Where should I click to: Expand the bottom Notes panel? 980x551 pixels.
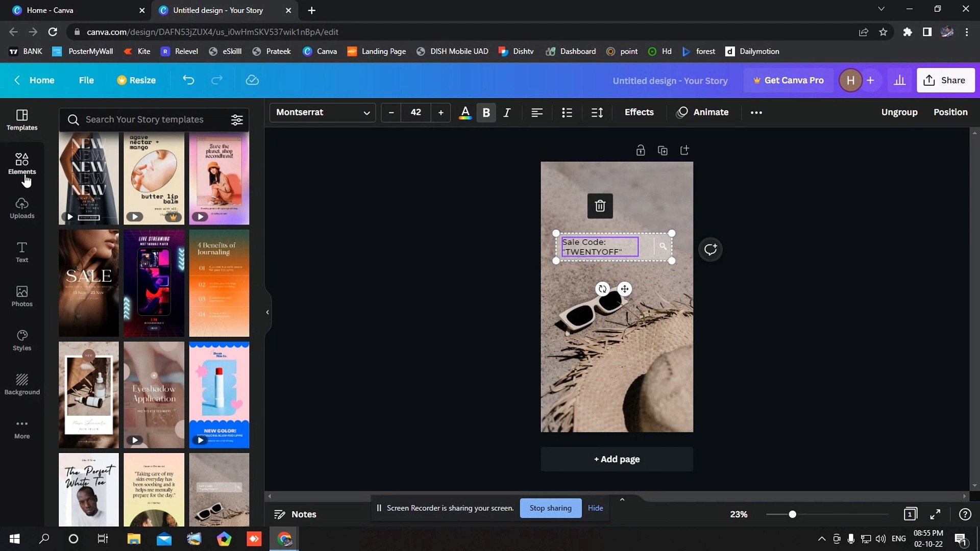(622, 499)
